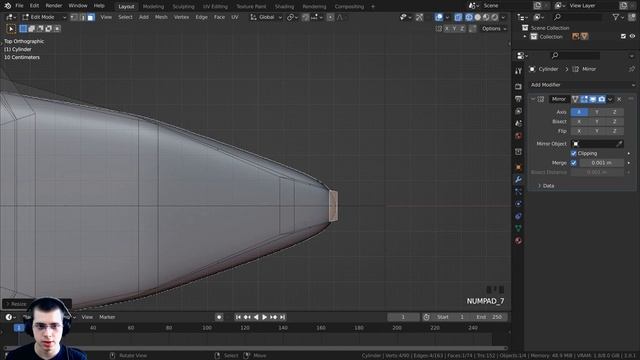The image size is (640, 360).
Task: Open the Object Data properties tab icon
Action: [x=518, y=228]
